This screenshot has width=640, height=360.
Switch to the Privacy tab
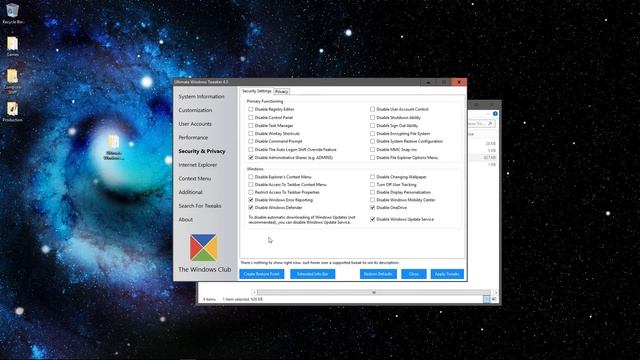coord(282,91)
